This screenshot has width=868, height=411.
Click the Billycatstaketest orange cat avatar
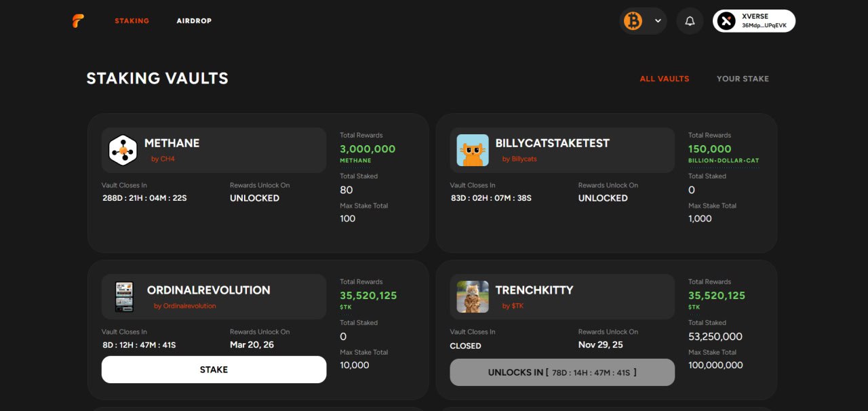click(473, 150)
